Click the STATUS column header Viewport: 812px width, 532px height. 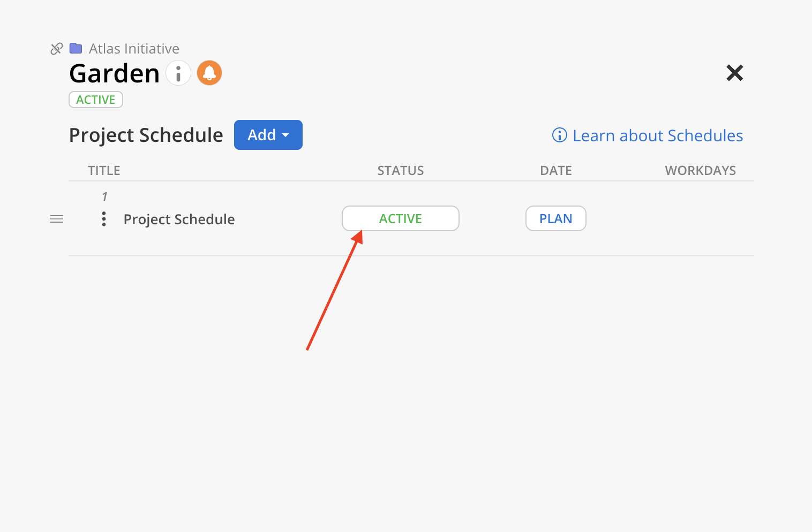(x=401, y=171)
